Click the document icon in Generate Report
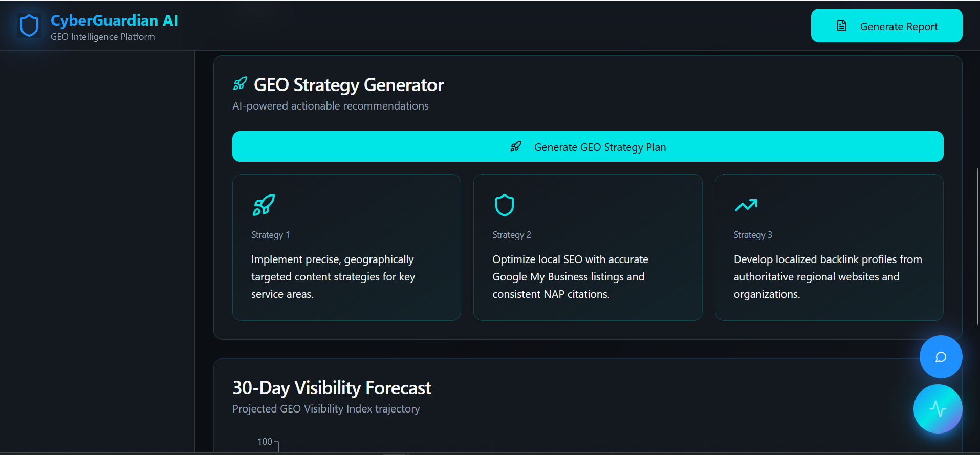 click(842, 26)
